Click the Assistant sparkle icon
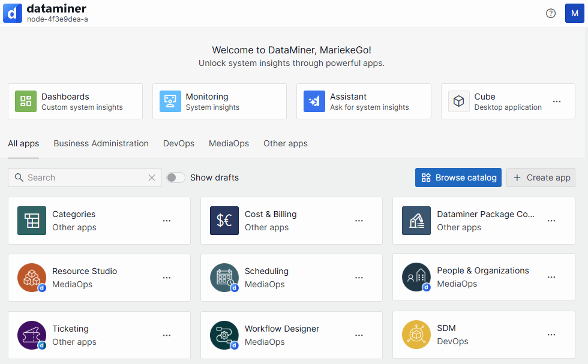This screenshot has width=588, height=364. (x=314, y=101)
